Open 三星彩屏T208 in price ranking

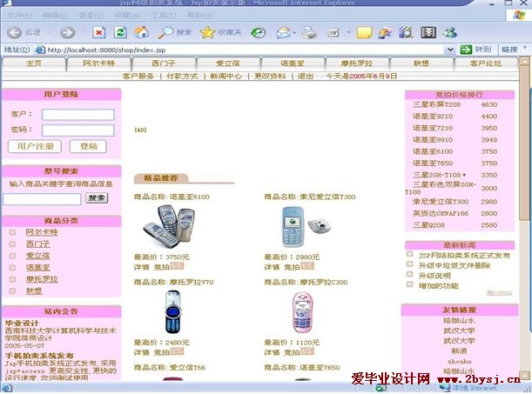pyautogui.click(x=437, y=104)
